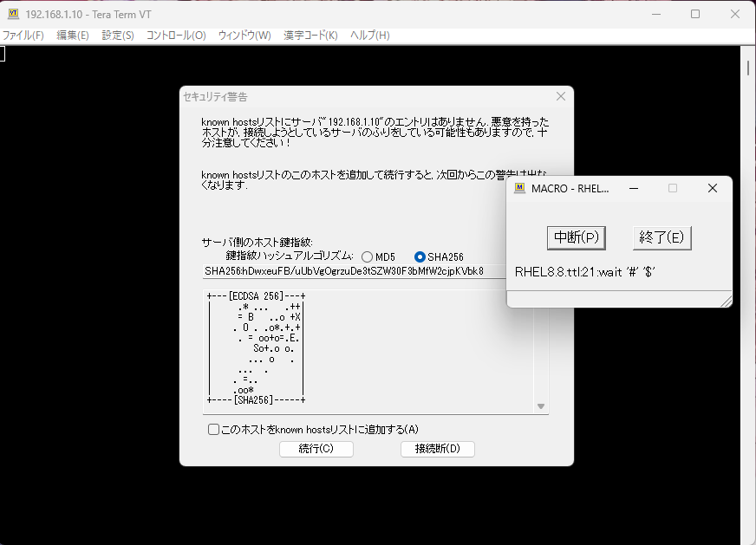Minimize the MACRO window
Image resolution: width=756 pixels, height=545 pixels.
[x=634, y=188]
